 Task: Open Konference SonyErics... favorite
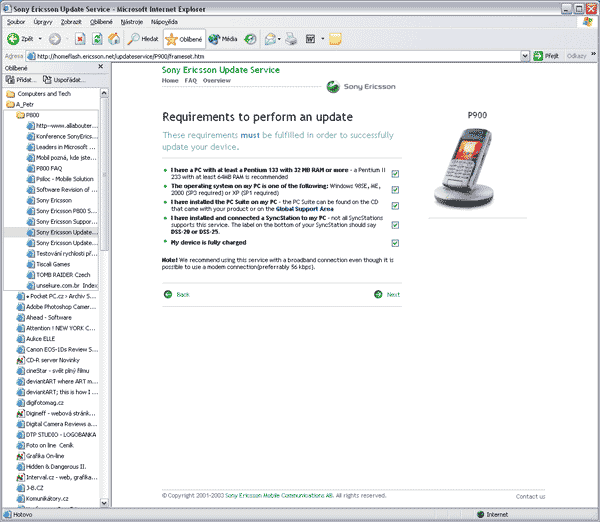pyautogui.click(x=62, y=136)
